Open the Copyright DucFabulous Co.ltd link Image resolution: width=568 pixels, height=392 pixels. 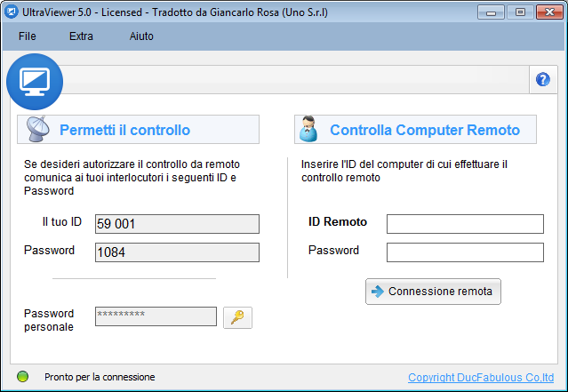click(x=481, y=378)
